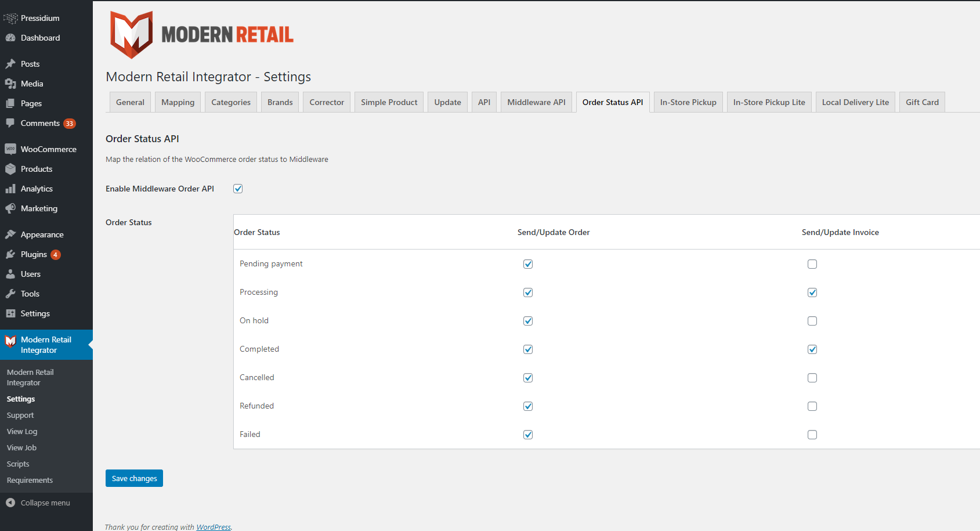The height and width of the screenshot is (531, 980).
Task: Open the Support submenu link
Action: [x=20, y=416]
